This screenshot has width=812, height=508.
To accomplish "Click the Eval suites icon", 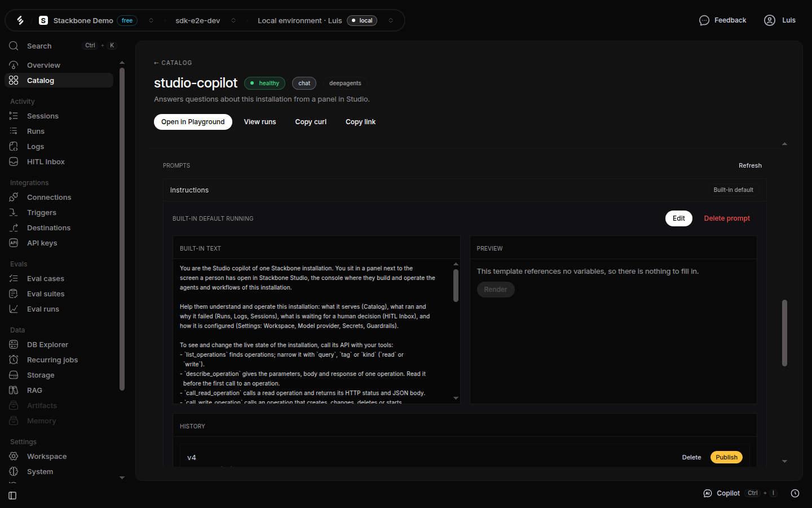I will click(14, 294).
